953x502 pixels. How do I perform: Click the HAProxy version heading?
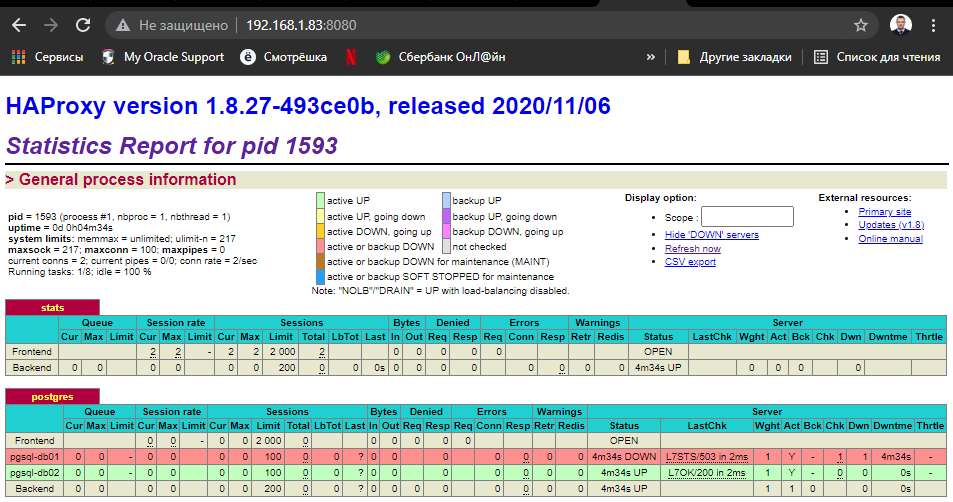point(308,106)
